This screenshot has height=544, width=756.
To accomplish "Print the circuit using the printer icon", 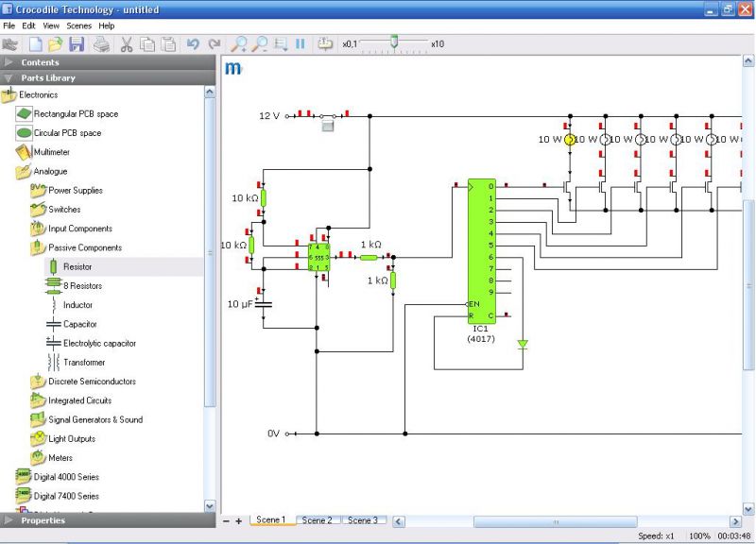I will point(101,44).
